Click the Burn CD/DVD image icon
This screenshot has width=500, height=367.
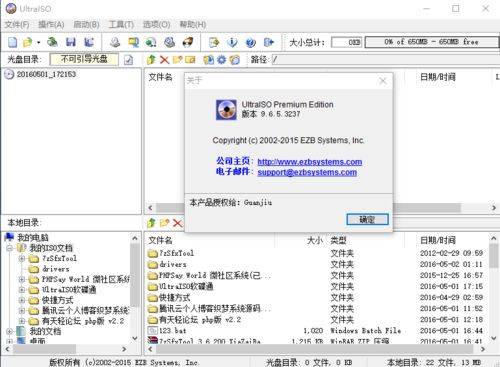pyautogui.click(x=188, y=42)
